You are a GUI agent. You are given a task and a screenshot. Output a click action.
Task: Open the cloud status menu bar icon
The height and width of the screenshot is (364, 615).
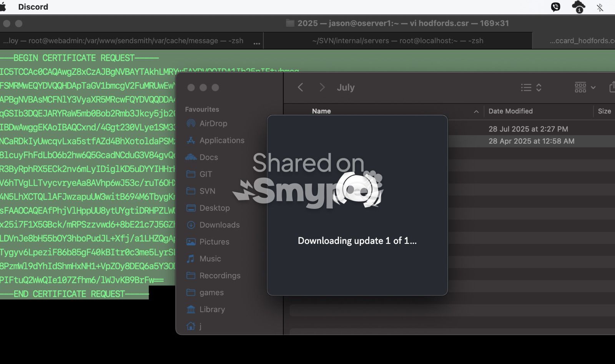[578, 7]
